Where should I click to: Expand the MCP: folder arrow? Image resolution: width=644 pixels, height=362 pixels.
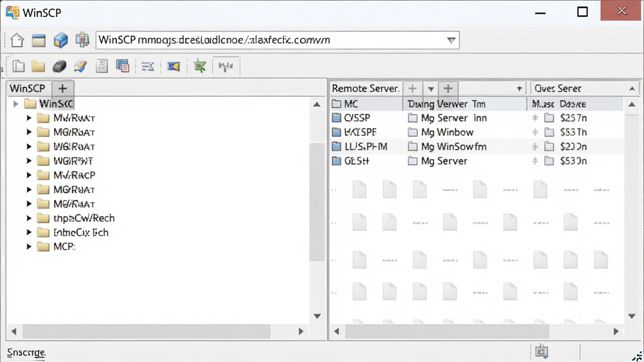coord(29,246)
